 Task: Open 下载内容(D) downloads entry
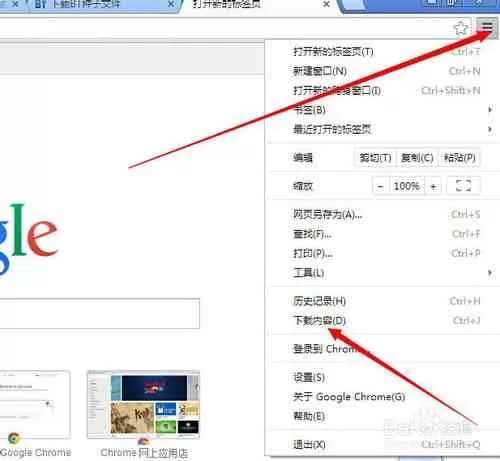point(383,320)
